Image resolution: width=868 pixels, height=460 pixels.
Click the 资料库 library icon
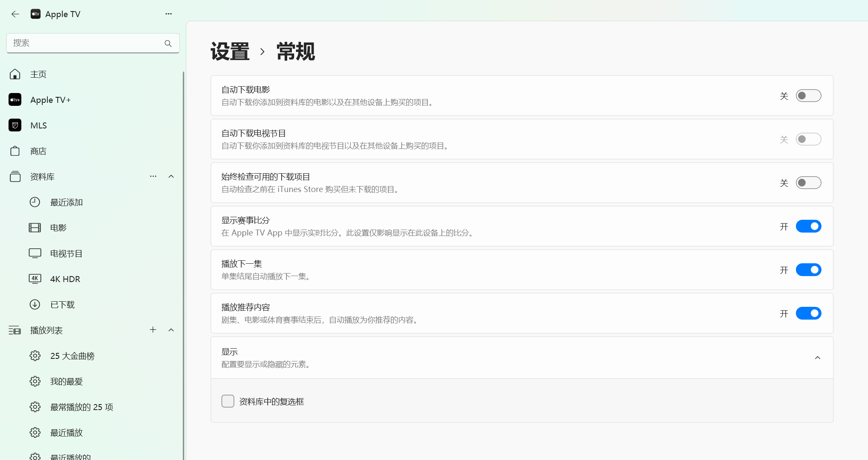pos(15,177)
